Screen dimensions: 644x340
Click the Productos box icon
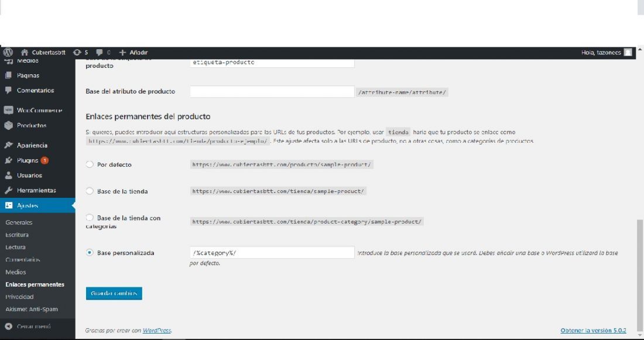[8, 126]
